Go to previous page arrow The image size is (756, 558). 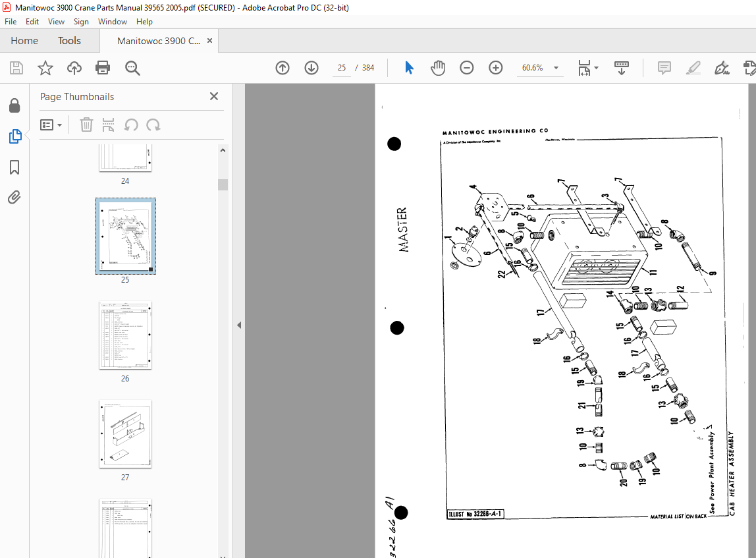click(x=283, y=68)
